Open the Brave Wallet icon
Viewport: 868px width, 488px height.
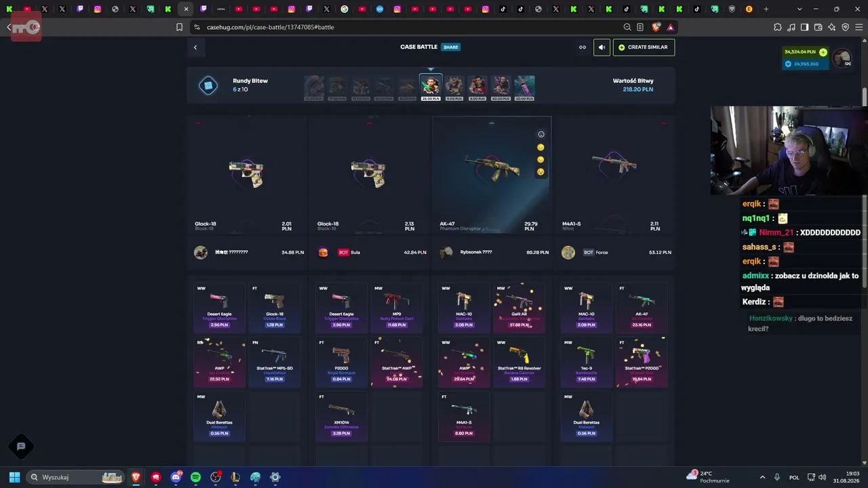tap(818, 27)
